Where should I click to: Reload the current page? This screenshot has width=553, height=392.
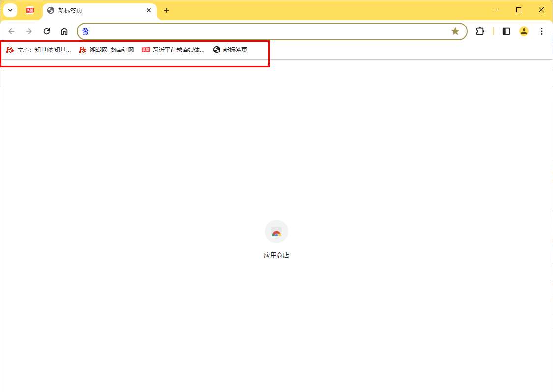pos(47,31)
